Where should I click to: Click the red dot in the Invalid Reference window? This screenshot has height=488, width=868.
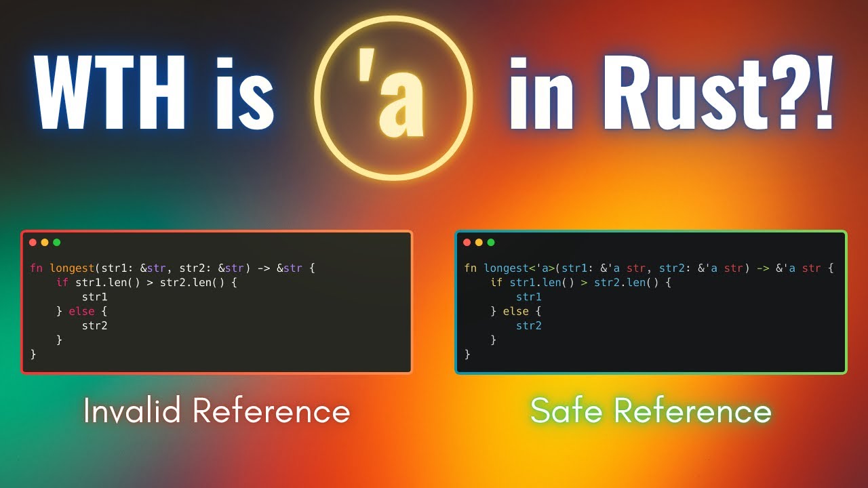[x=33, y=242]
